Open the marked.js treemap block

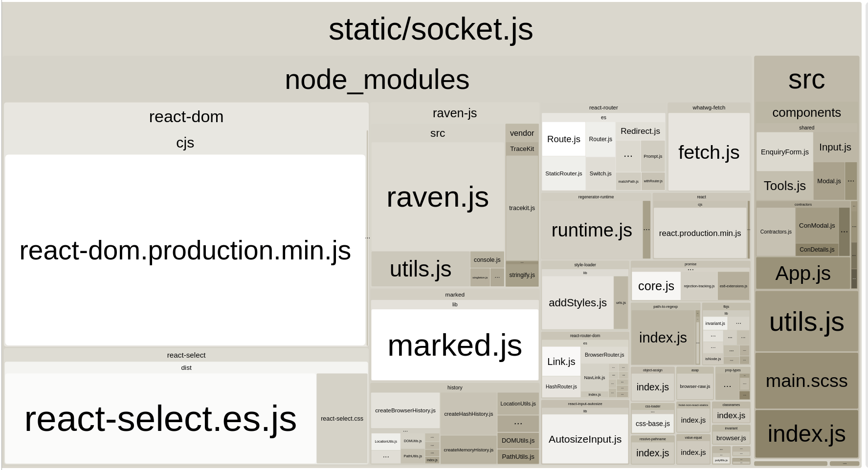(454, 345)
